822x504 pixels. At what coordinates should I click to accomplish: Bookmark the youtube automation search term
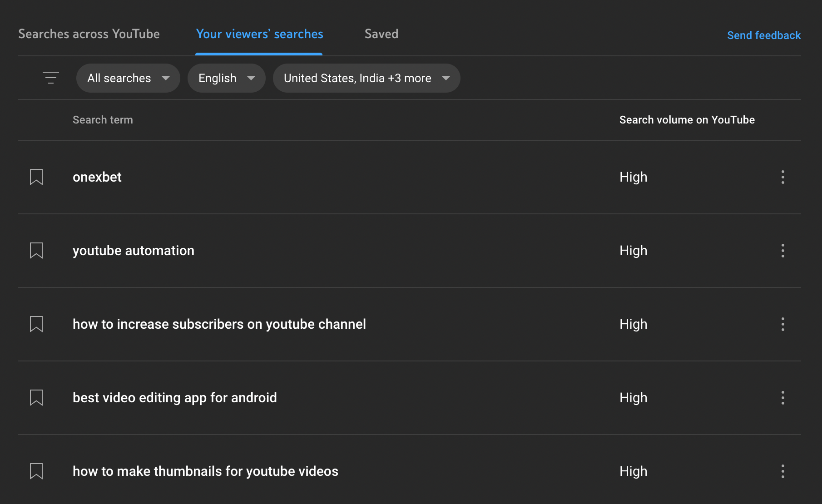pyautogui.click(x=36, y=251)
